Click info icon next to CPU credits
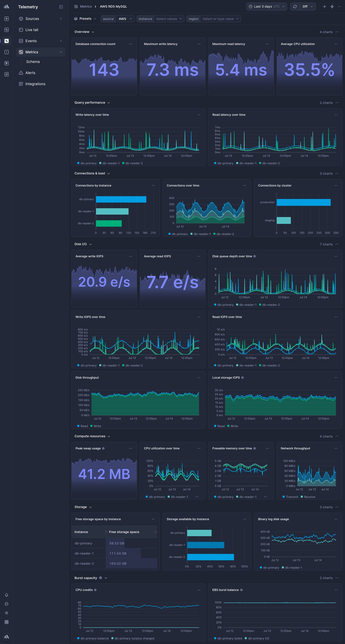Viewport: 345px width, 644px height. coord(95,590)
